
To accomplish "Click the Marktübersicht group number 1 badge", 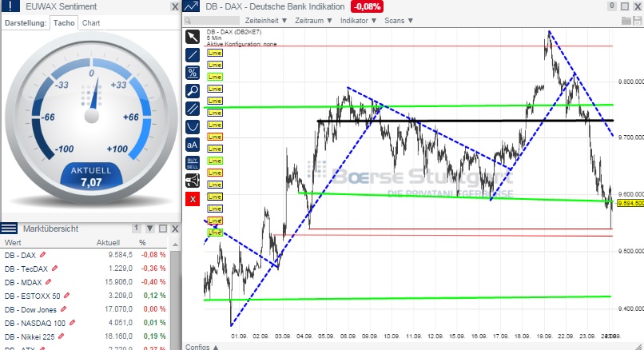I will (137, 228).
